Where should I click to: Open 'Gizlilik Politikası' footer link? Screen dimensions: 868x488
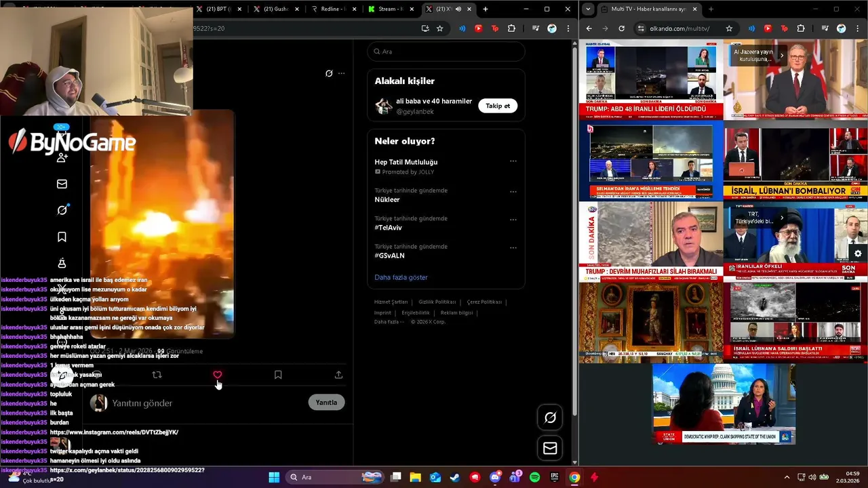tap(437, 302)
